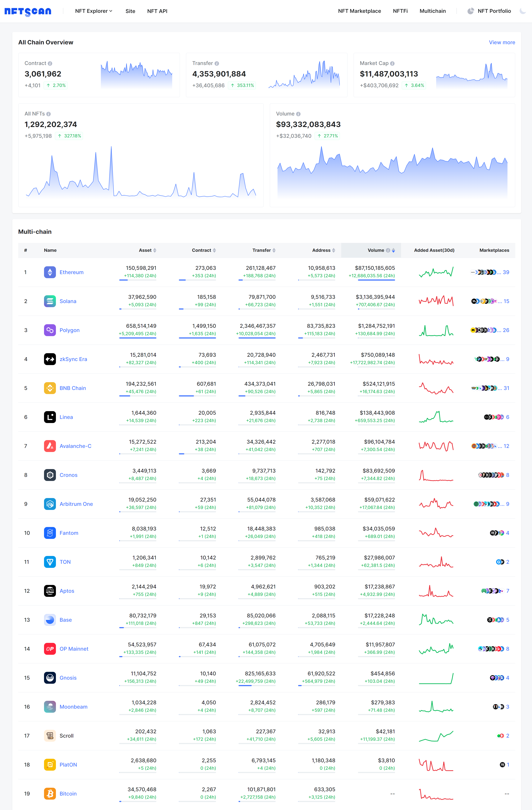Click the NFT Portfolio pie chart icon
The width and height of the screenshot is (532, 810).
[x=470, y=11]
